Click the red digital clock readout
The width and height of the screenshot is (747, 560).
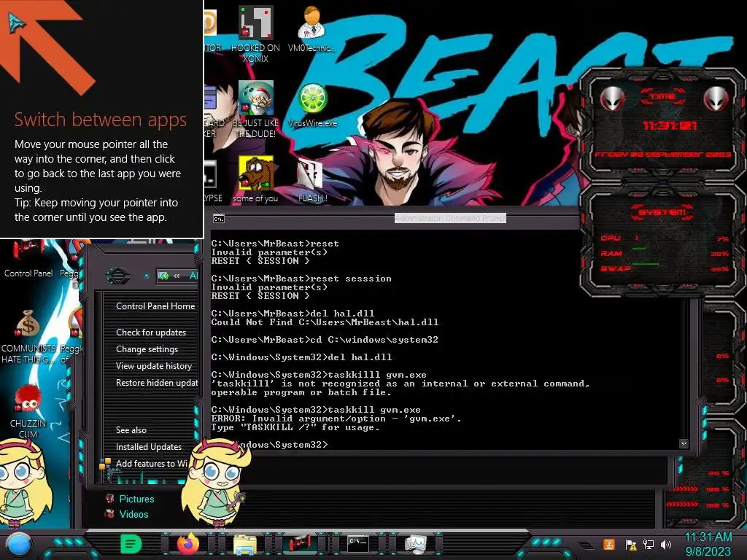coord(670,125)
